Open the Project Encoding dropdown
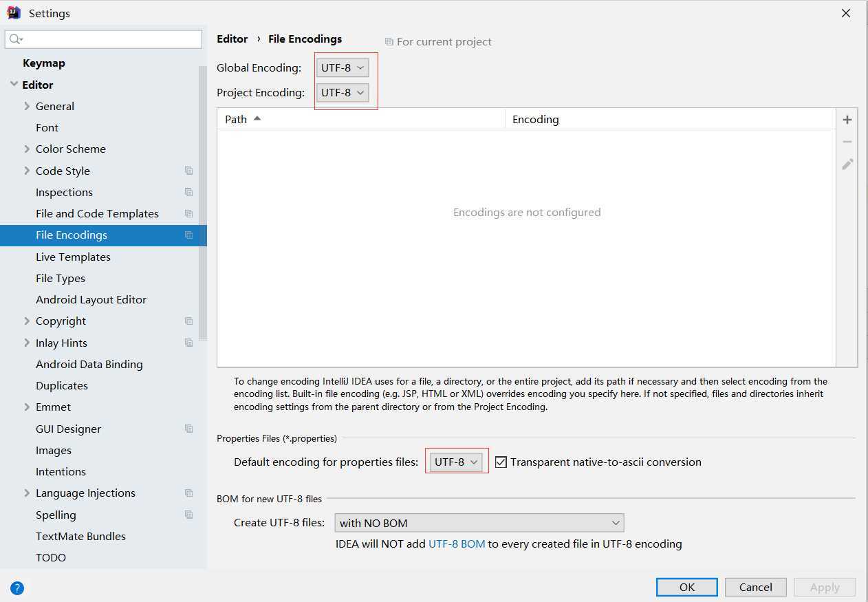Viewport: 868px width, 602px height. point(343,92)
